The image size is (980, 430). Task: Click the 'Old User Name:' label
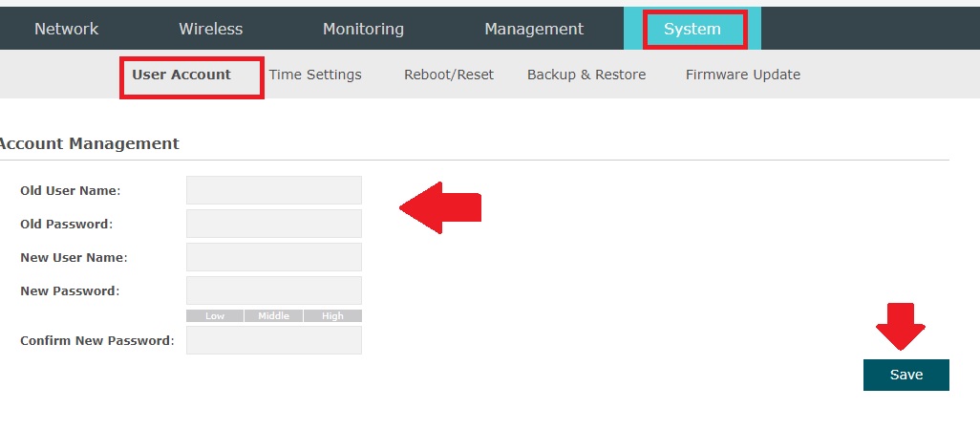click(70, 190)
